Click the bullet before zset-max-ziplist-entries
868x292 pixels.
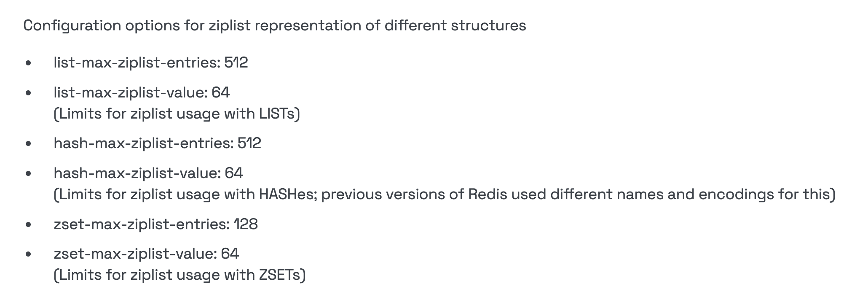(x=28, y=224)
